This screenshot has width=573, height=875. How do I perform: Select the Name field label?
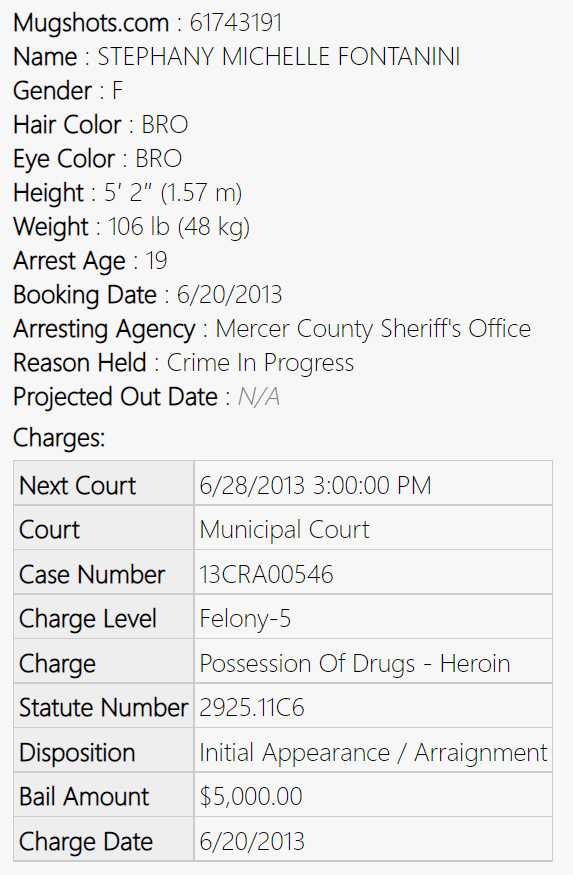click(x=45, y=57)
